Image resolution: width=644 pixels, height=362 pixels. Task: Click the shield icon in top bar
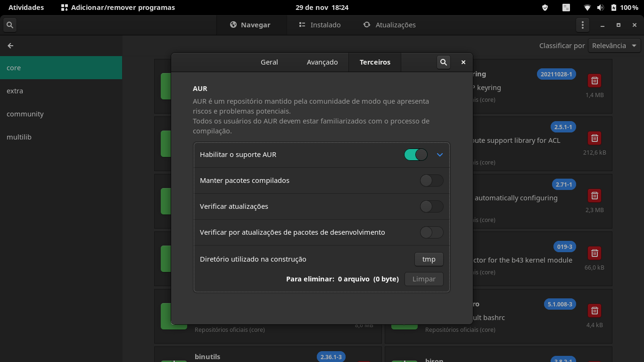pos(545,8)
